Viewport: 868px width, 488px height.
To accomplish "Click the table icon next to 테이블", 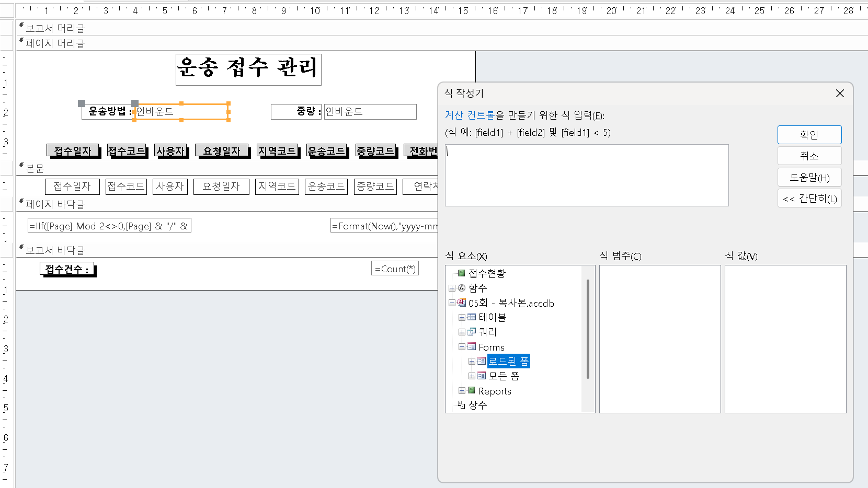I will (x=472, y=317).
